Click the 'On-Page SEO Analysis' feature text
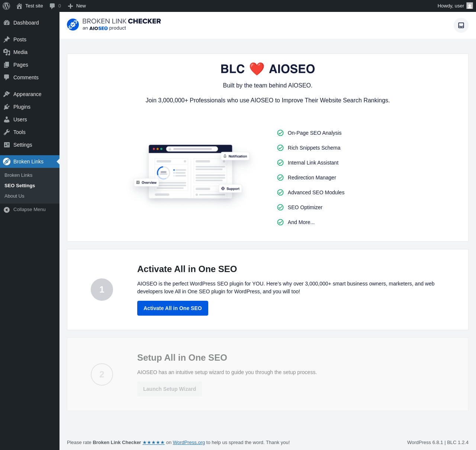The height and width of the screenshot is (450, 476). [315, 133]
